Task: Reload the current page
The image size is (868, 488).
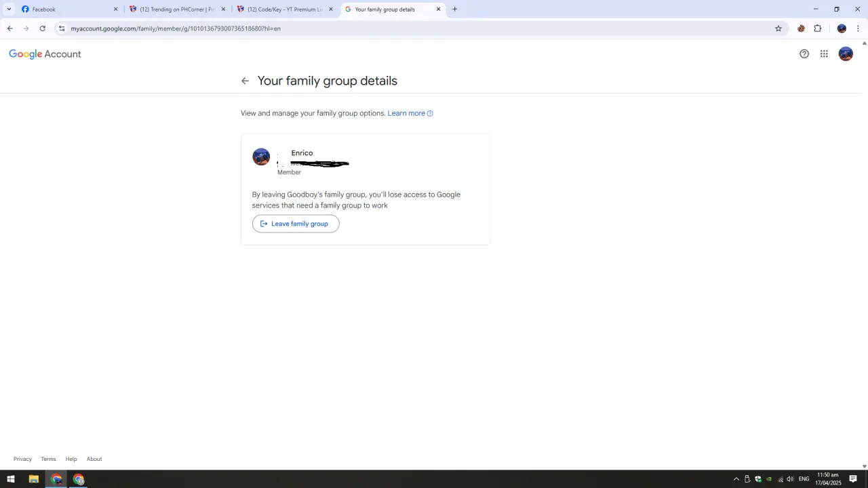Action: tap(42, 28)
